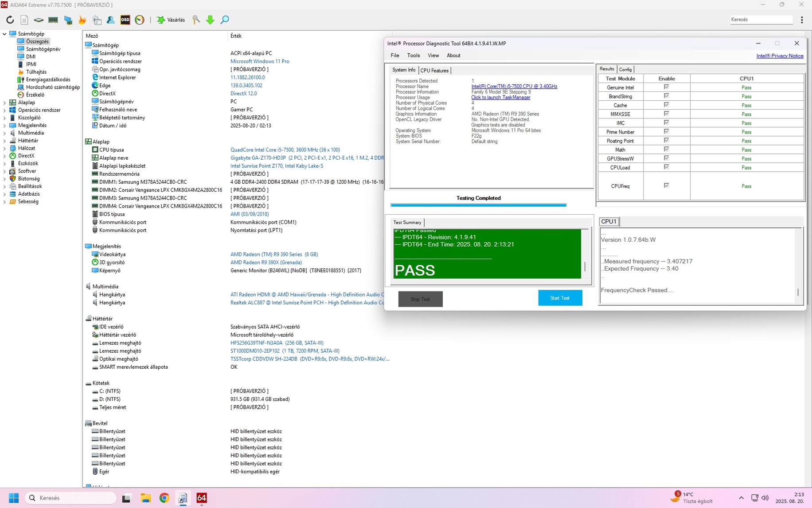The height and width of the screenshot is (508, 812).
Task: Expand the Hálózat tree node
Action: tap(4, 148)
